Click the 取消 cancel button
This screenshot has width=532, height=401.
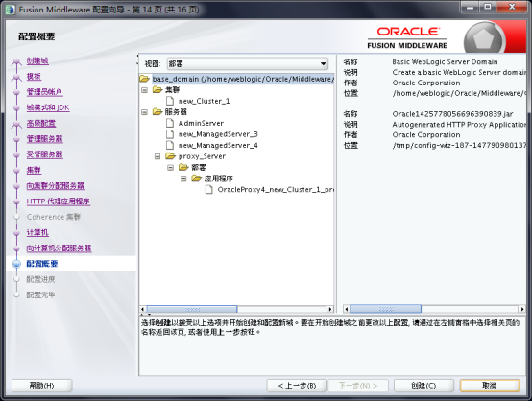pyautogui.click(x=490, y=386)
